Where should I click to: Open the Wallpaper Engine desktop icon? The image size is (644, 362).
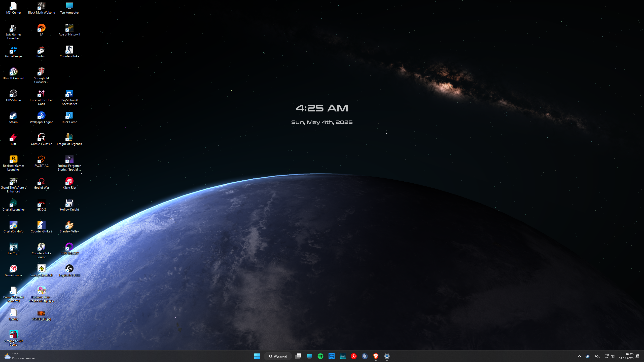[x=42, y=117]
